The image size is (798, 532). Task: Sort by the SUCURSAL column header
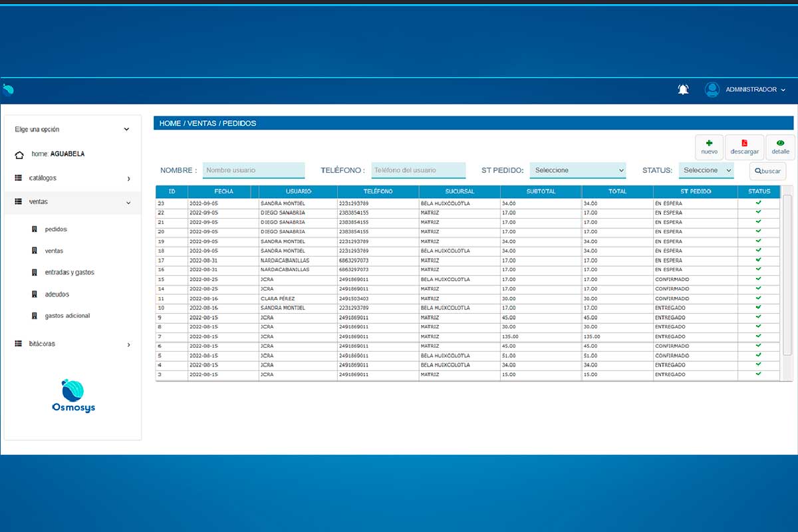tap(460, 192)
